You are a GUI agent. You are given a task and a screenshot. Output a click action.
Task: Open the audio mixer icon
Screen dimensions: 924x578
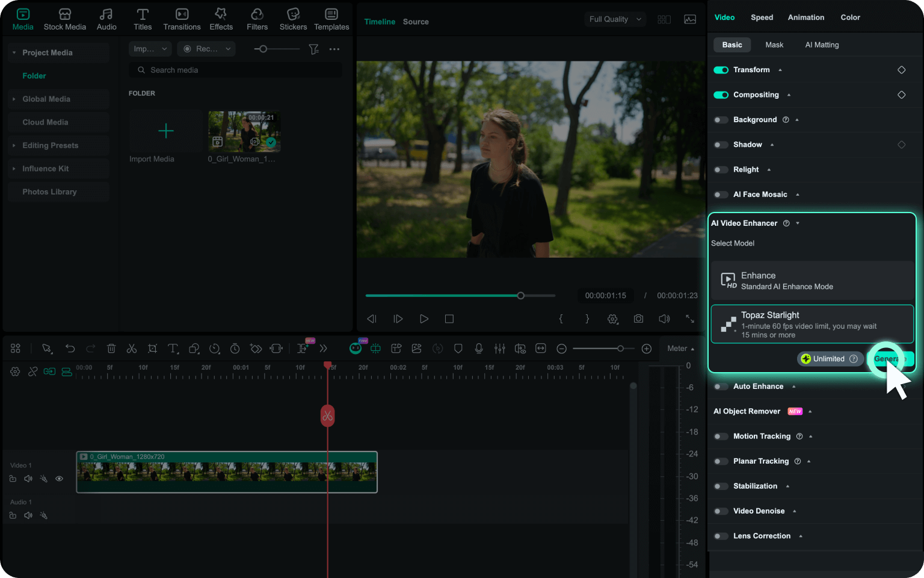coord(499,349)
